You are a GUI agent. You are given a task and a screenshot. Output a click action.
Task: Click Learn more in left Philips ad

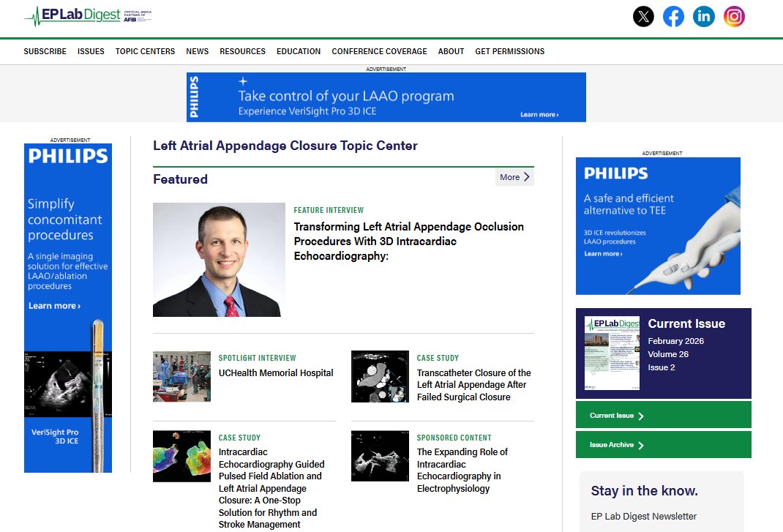point(54,306)
